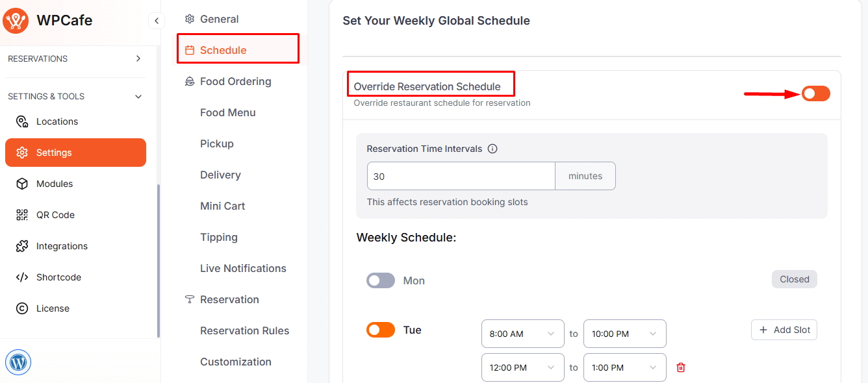Open the 8:00 AM start time dropdown
The width and height of the screenshot is (868, 383).
point(522,334)
